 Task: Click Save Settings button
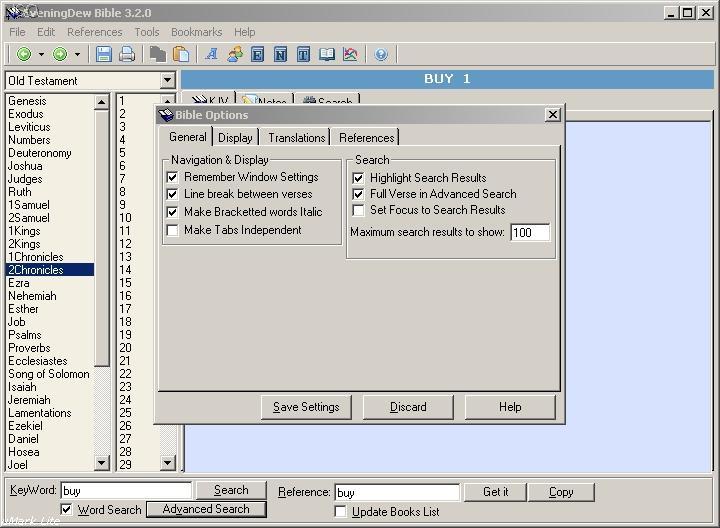tap(306, 407)
